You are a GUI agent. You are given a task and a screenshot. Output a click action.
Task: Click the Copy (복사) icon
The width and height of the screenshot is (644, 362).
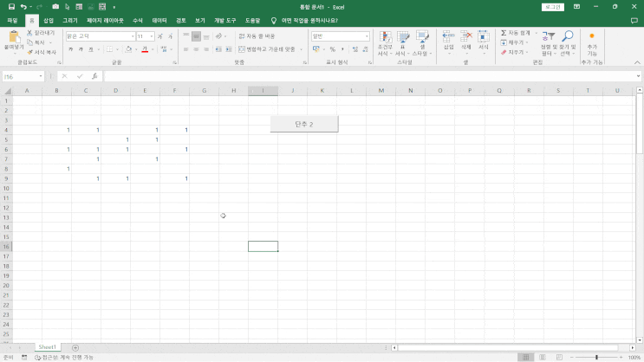coord(29,42)
